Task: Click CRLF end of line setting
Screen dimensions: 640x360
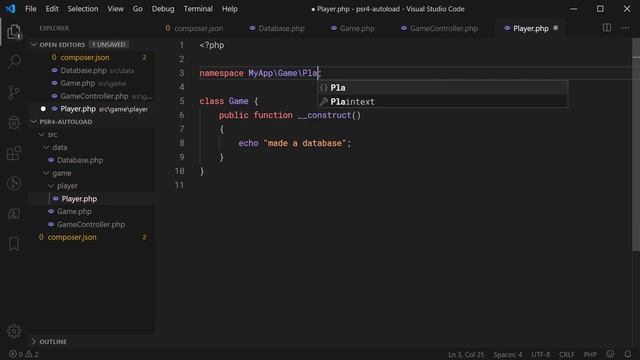Action: pos(566,354)
